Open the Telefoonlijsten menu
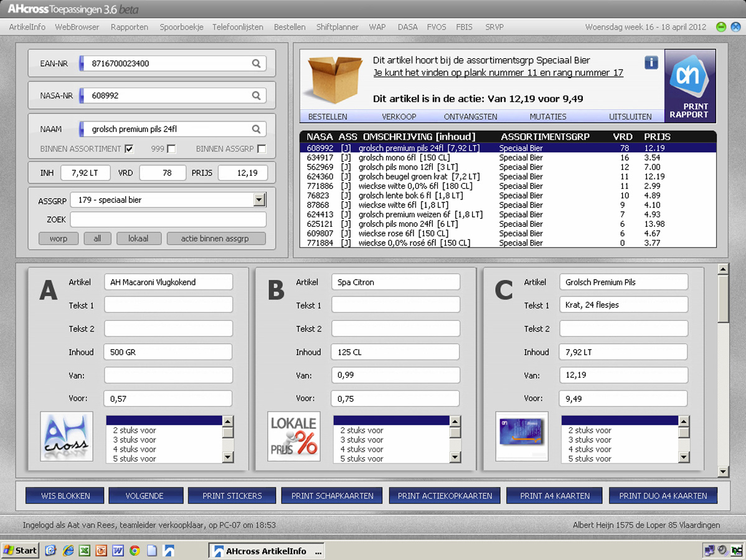Screen dimensions: 746x560 click(238, 27)
